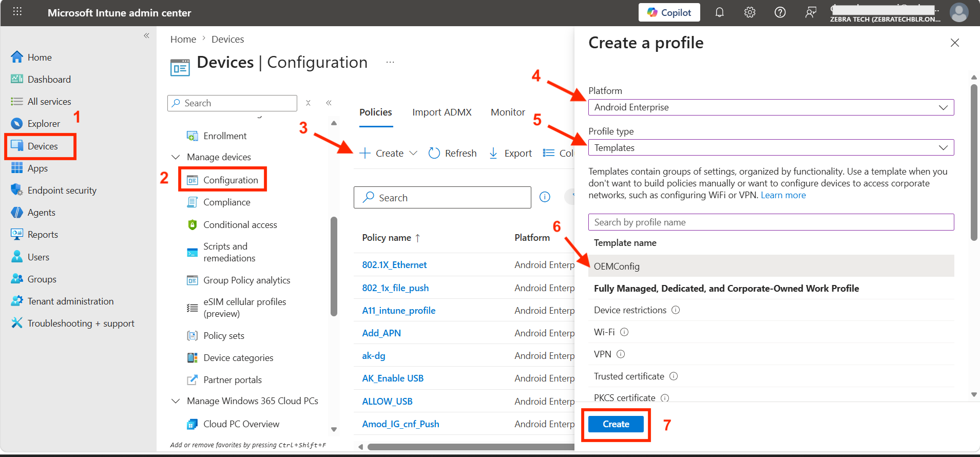Collapse the Devices resource menu
Image resolution: width=980 pixels, height=457 pixels.
pyautogui.click(x=329, y=103)
